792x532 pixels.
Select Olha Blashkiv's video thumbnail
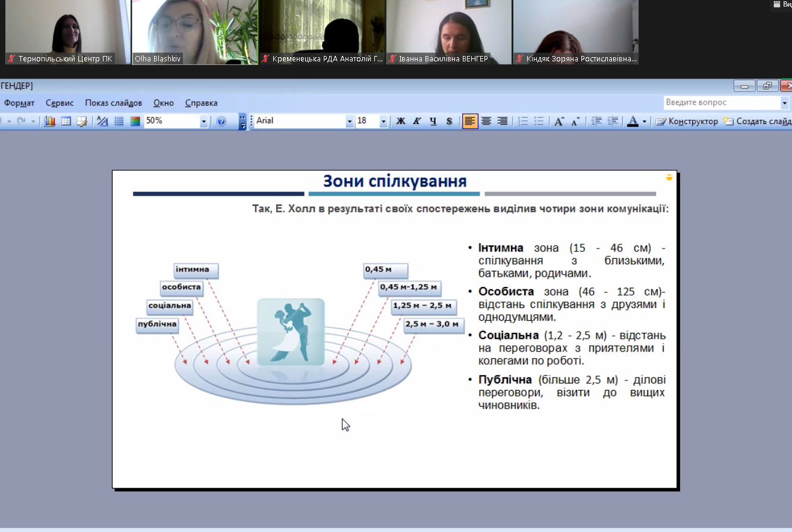194,32
